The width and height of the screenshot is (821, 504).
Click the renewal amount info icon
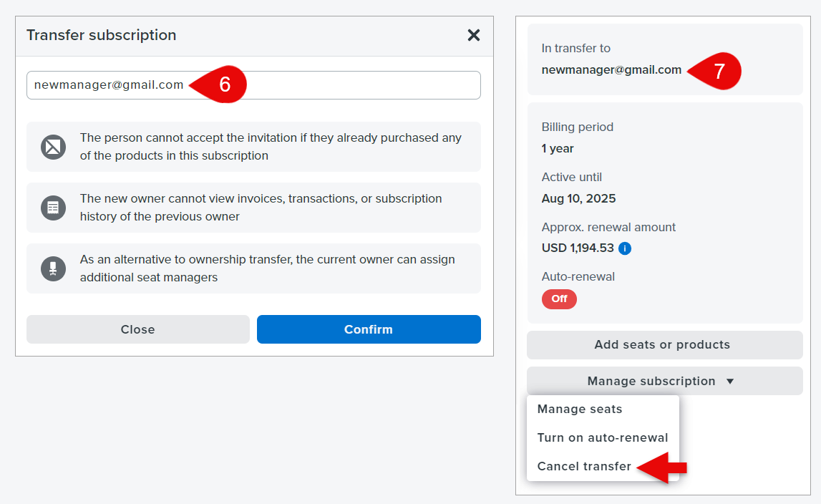tap(625, 249)
